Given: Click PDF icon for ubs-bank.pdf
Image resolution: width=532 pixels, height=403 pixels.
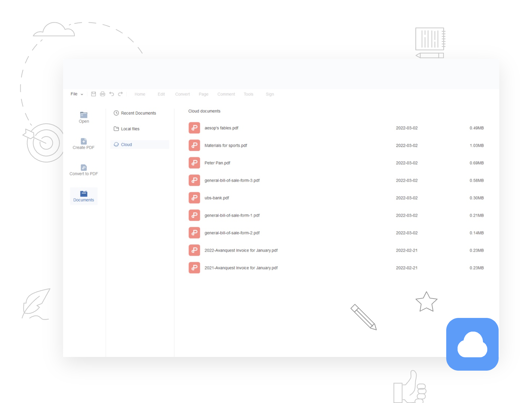Looking at the screenshot, I should point(194,198).
